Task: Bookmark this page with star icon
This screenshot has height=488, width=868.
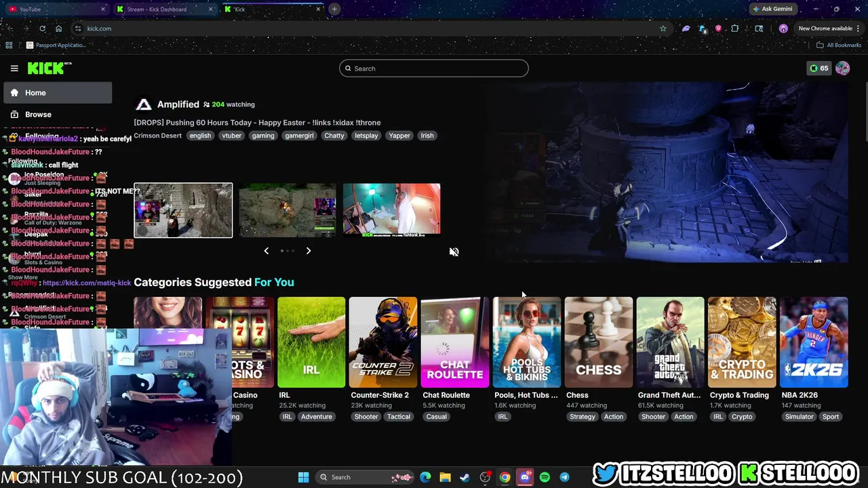Action: pyautogui.click(x=663, y=28)
